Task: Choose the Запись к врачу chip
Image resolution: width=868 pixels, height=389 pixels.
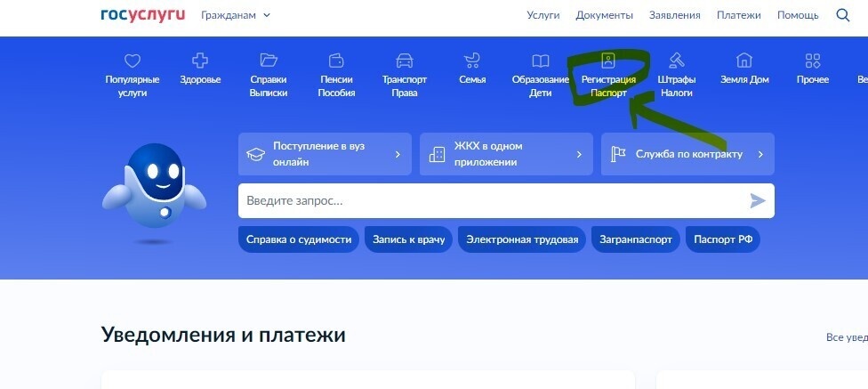Action: (x=408, y=239)
